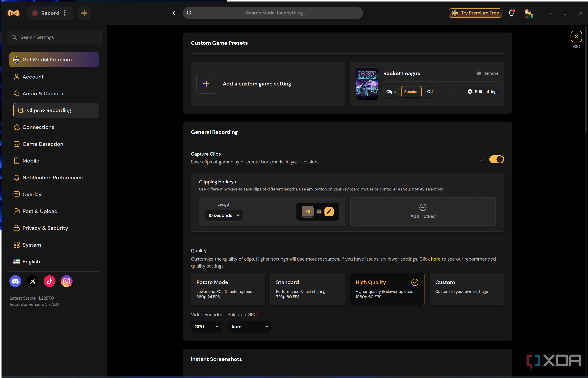This screenshot has width=588, height=378.
Task: Turn off the Capture Clips toggle
Action: pos(497,159)
